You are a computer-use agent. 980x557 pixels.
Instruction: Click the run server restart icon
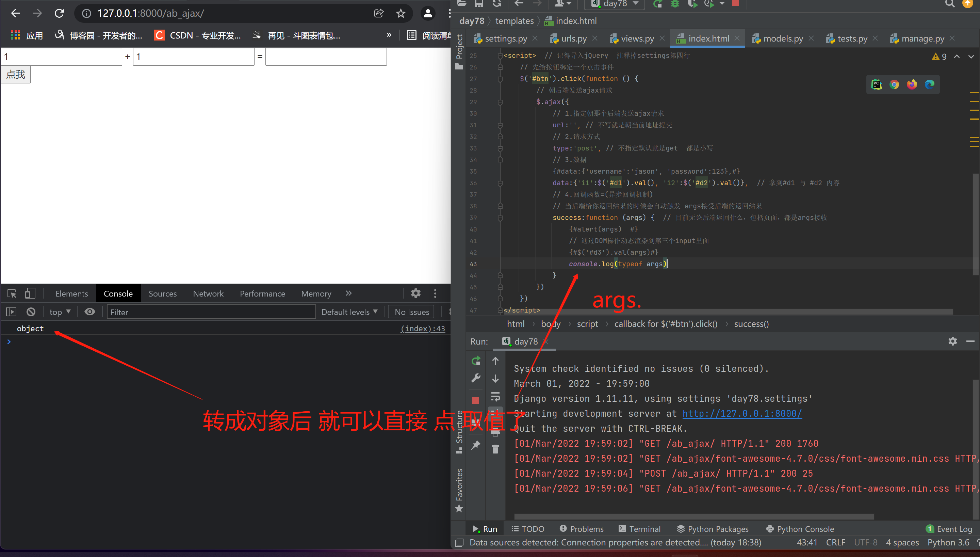[476, 361]
